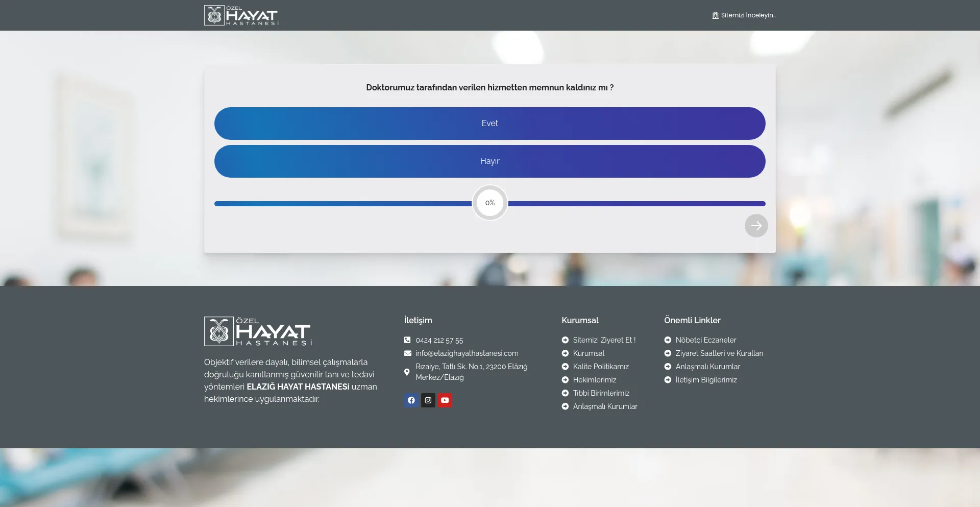This screenshot has height=507, width=980.
Task: Open Tıbbi Birimlerimiz link
Action: click(601, 393)
